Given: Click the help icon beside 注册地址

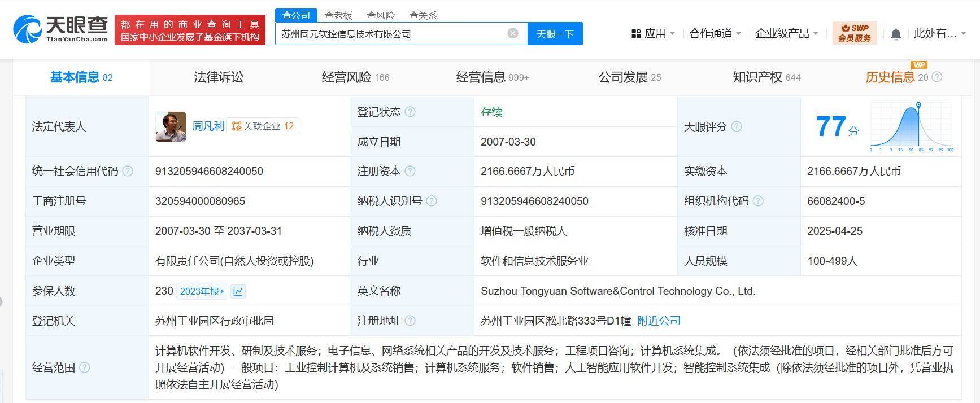Looking at the screenshot, I should point(410,321).
